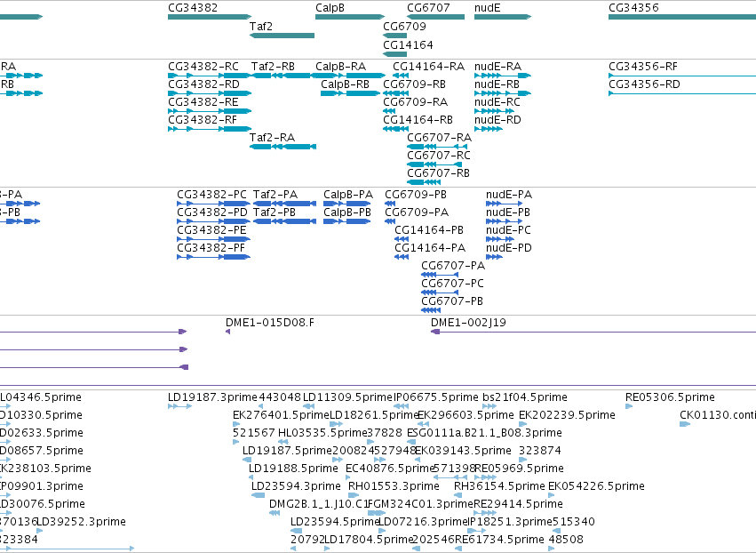756x553 pixels.
Task: Click the nudE gene label
Action: click(488, 8)
